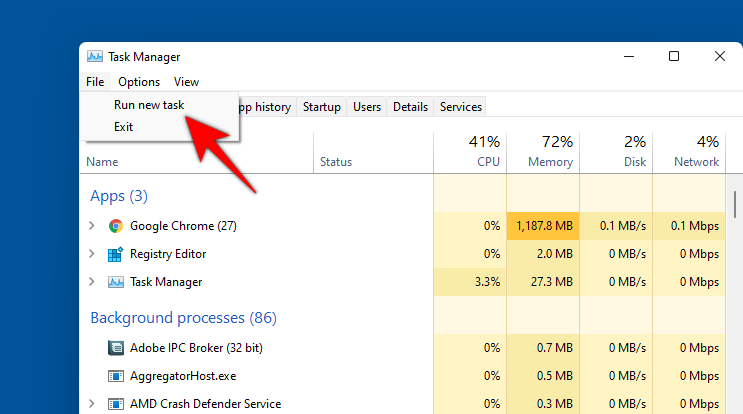Click the AMD Crash Defender Service icon
Image resolution: width=743 pixels, height=414 pixels.
click(116, 404)
